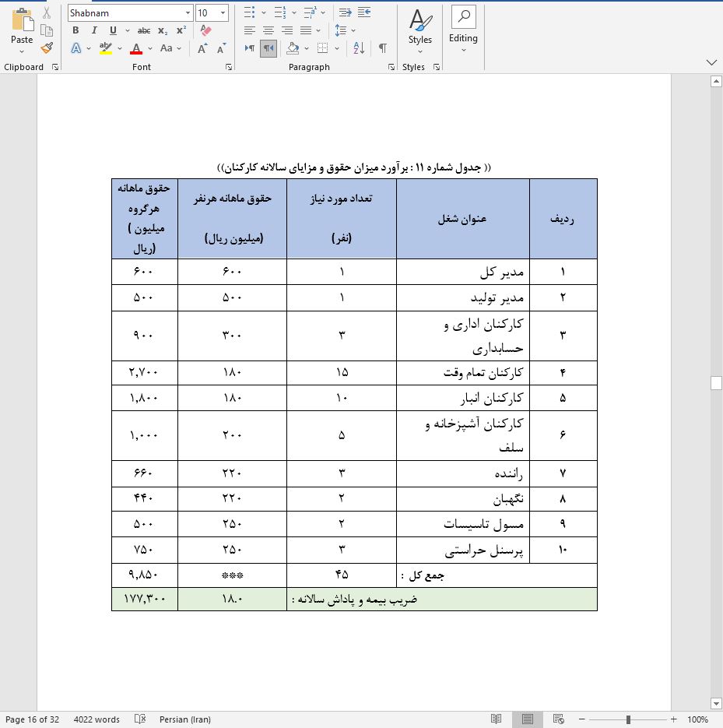This screenshot has width=723, height=728.
Task: Align text right
Action: tap(287, 30)
